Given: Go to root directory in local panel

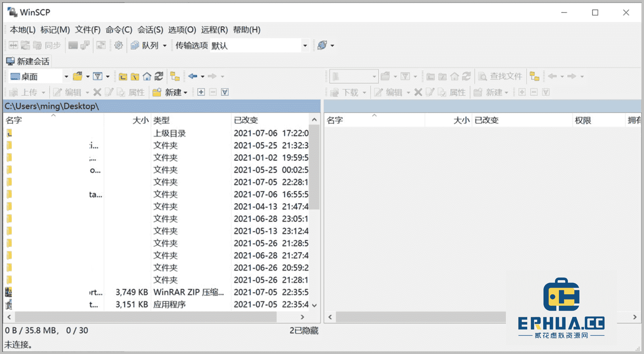Looking at the screenshot, I should click(135, 76).
